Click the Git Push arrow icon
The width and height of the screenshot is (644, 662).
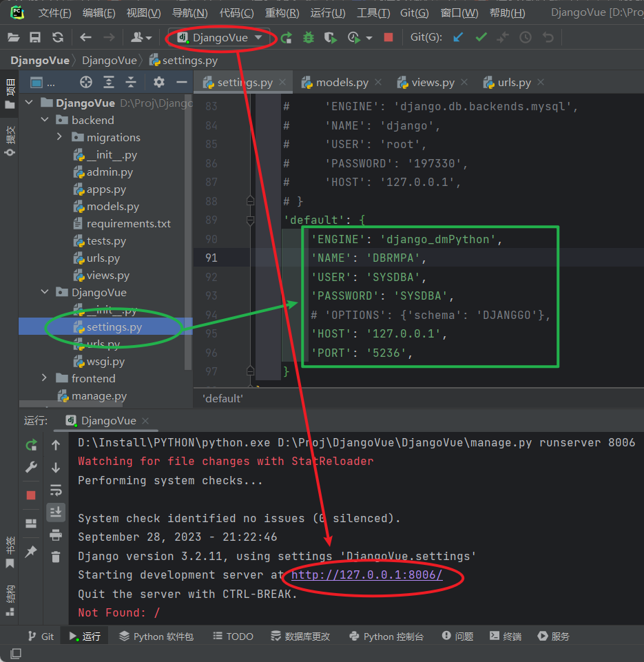(503, 38)
